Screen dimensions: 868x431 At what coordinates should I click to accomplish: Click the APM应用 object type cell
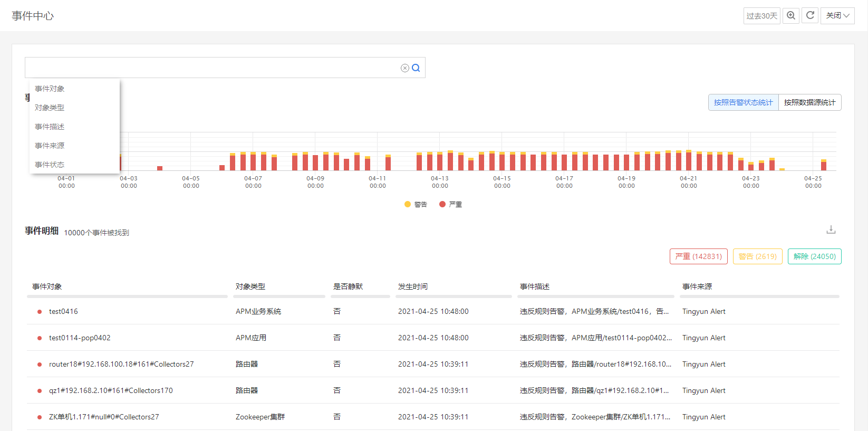coord(251,338)
